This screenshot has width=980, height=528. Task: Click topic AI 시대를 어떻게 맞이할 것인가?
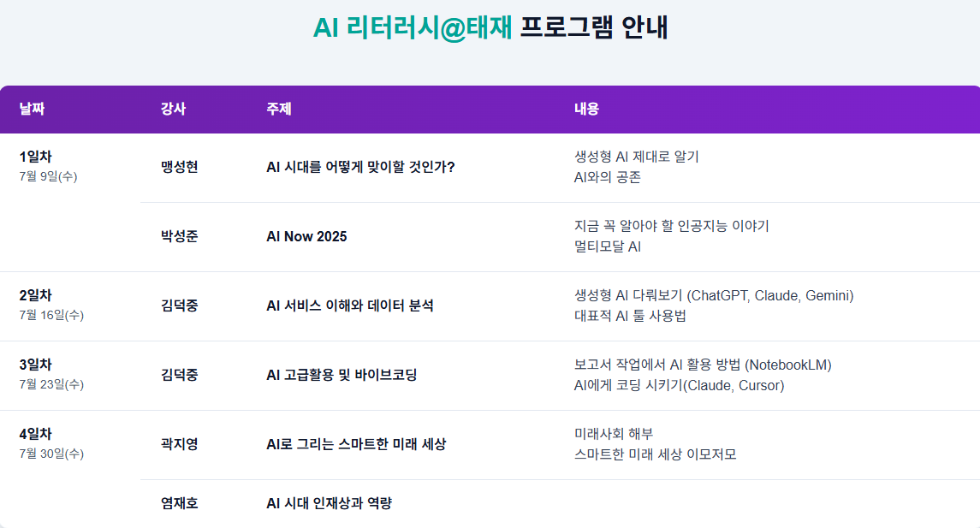coord(360,167)
